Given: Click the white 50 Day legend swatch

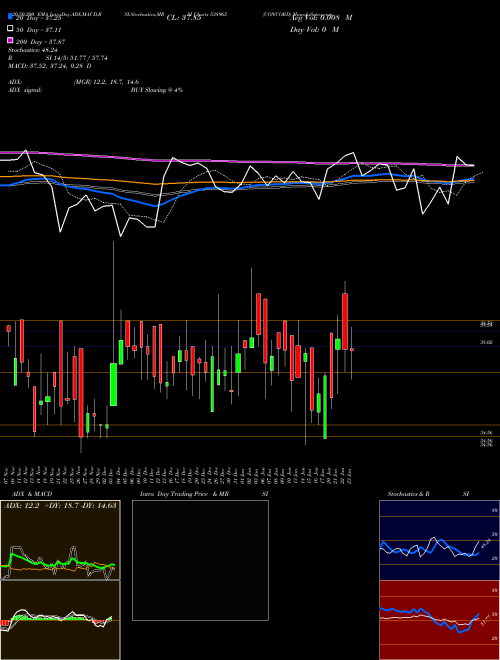Looking at the screenshot, I should pyautogui.click(x=10, y=29).
